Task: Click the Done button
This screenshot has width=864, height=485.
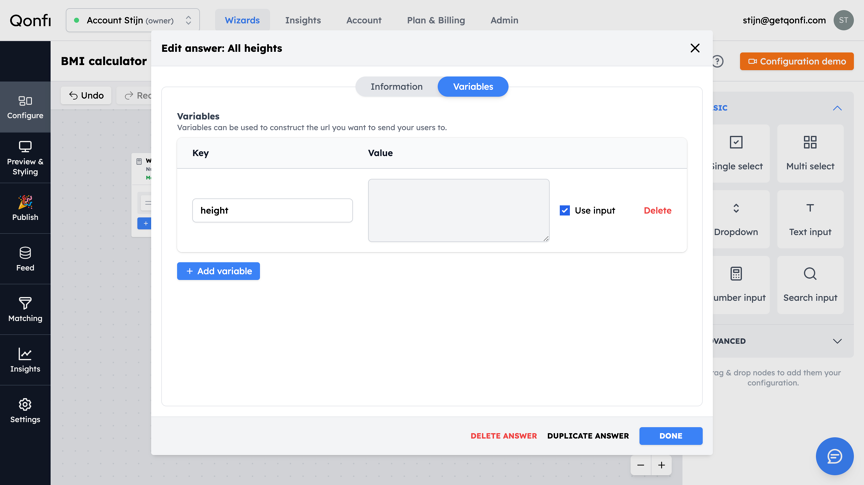Action: 671,436
